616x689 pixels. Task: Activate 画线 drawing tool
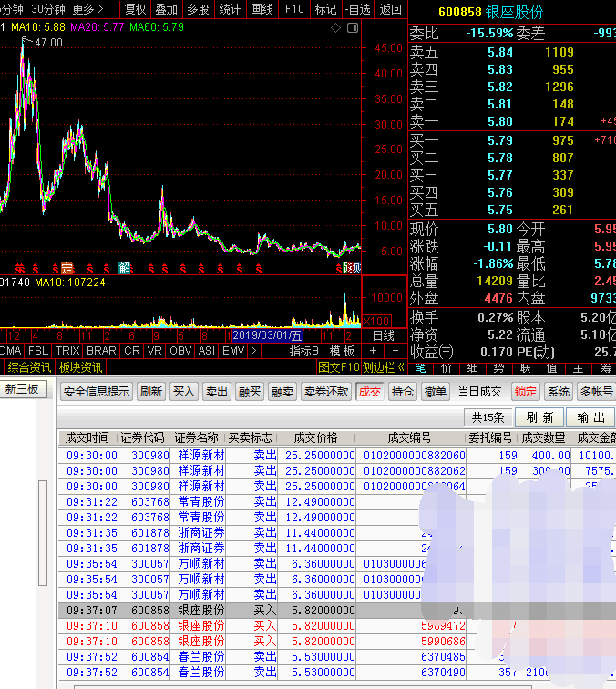(x=262, y=9)
